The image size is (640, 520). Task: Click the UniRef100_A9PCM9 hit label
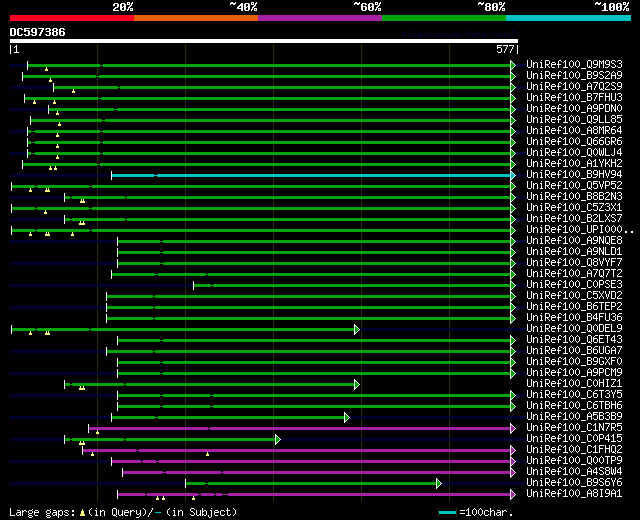[574, 373]
